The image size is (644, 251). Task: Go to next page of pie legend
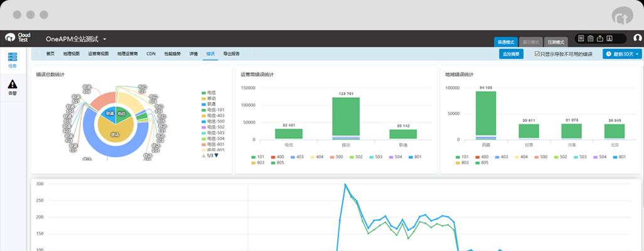pyautogui.click(x=217, y=156)
